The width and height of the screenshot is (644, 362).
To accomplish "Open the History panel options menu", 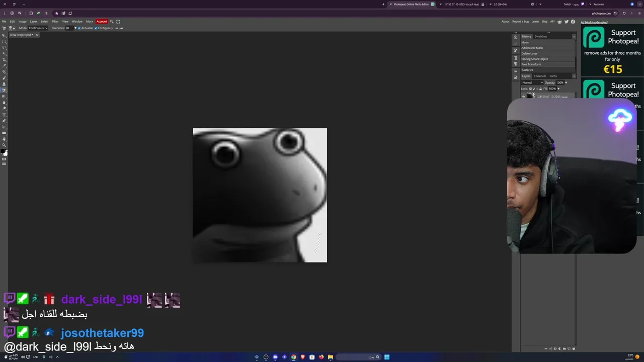I will coord(574,37).
